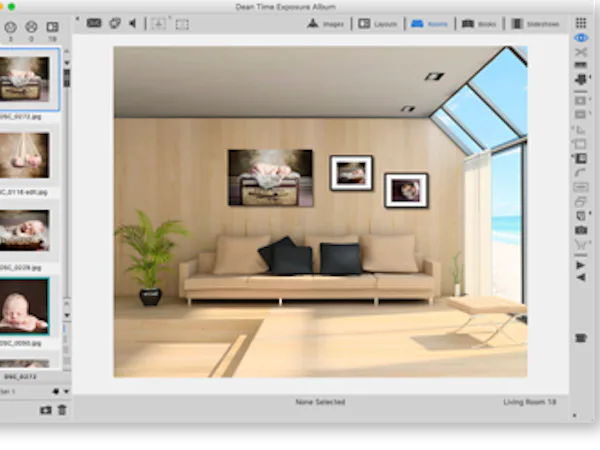Select the baby on suitcase thumbnail

[x=24, y=79]
